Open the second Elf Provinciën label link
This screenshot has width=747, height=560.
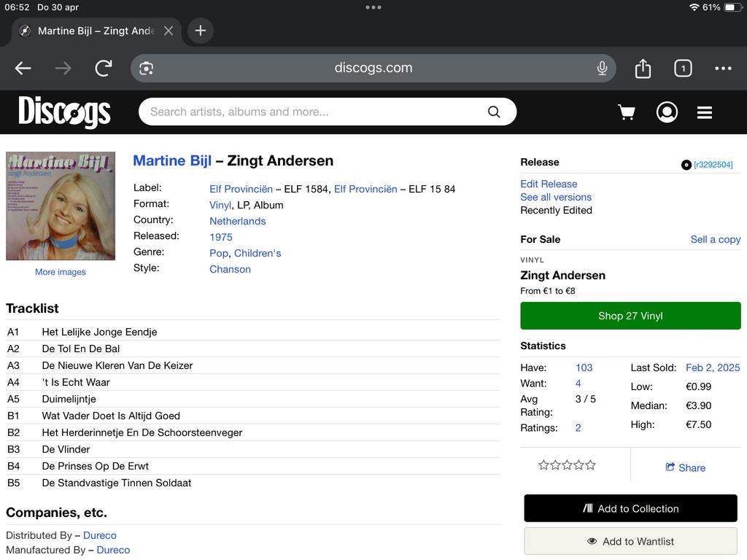click(365, 189)
